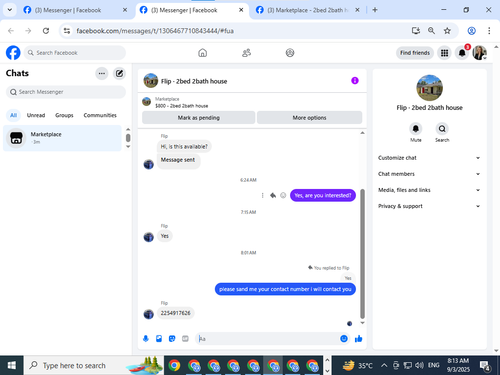Screen dimensions: 500x375
Task: Open the volume icon in system tray
Action: [x=419, y=365]
